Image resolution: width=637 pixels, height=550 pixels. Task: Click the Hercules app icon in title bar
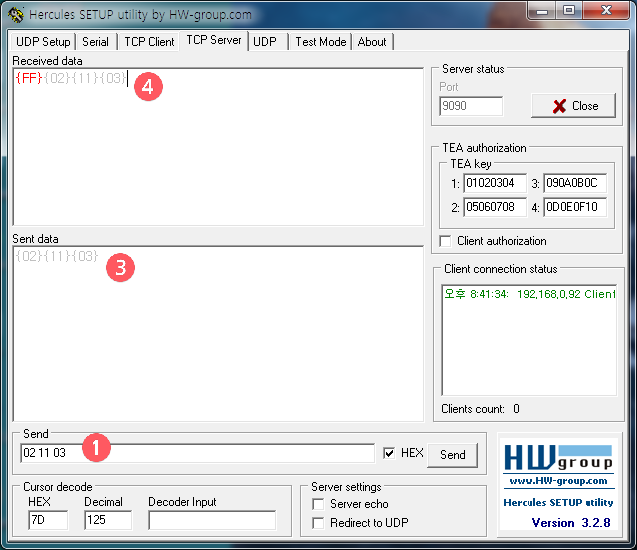(16, 15)
